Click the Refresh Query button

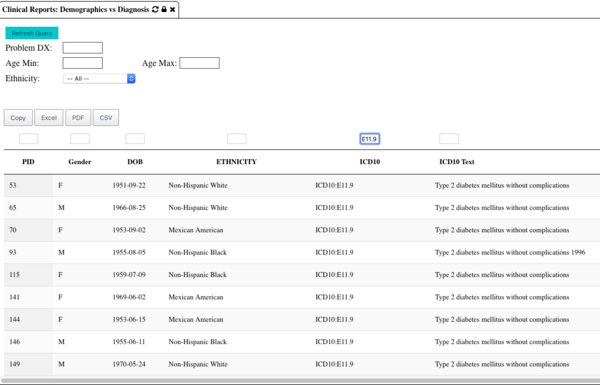pyautogui.click(x=32, y=33)
